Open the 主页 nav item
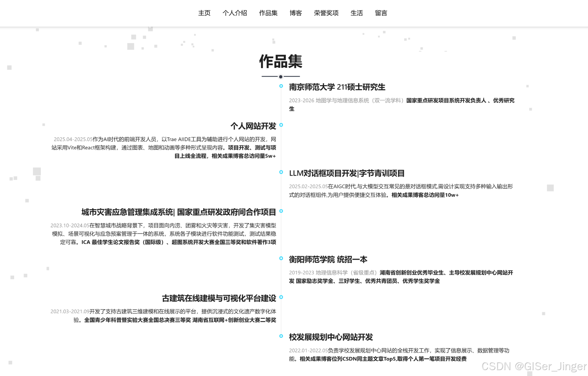The width and height of the screenshot is (588, 376). [x=204, y=13]
